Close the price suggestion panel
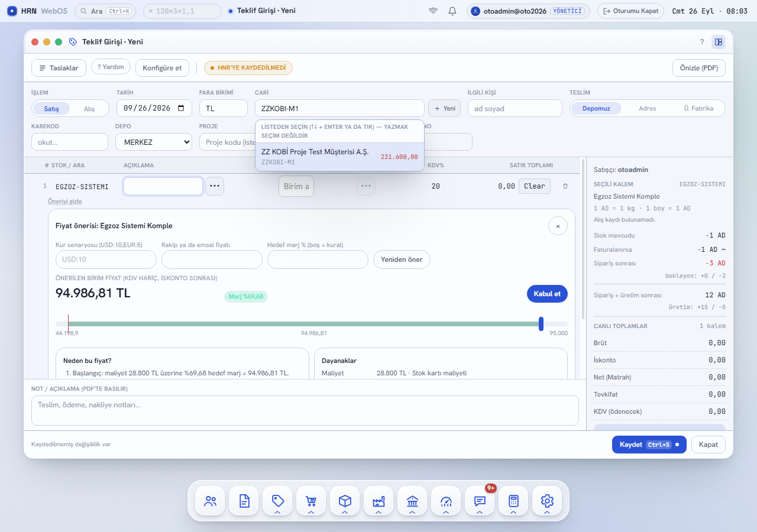The width and height of the screenshot is (757, 532). [558, 226]
